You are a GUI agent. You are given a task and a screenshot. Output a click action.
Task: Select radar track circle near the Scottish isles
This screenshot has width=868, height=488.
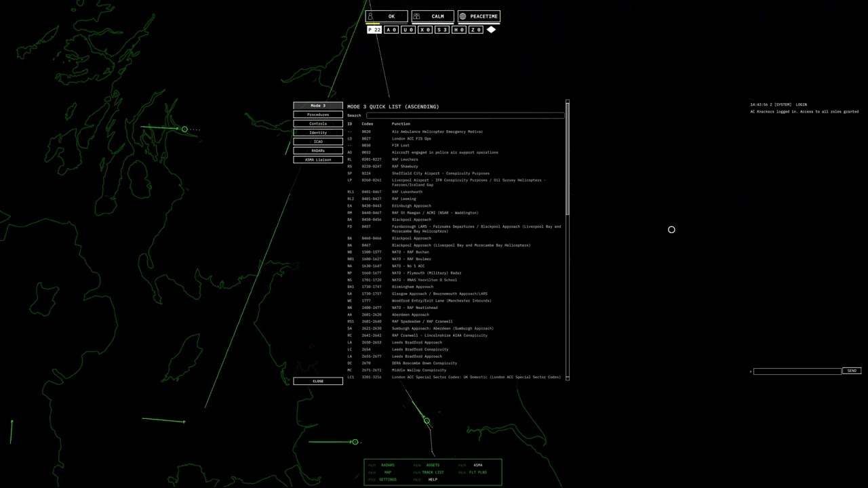184,129
